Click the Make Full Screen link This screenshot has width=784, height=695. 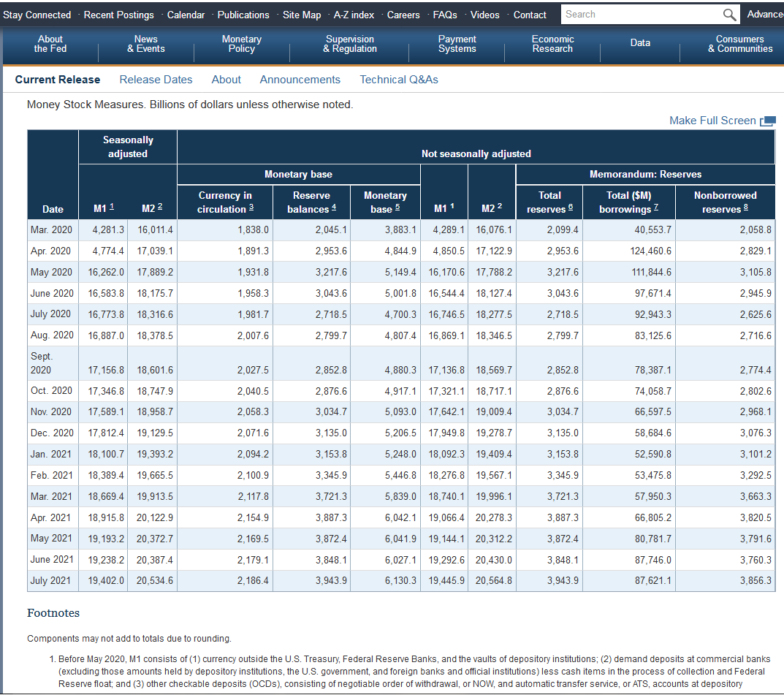pyautogui.click(x=712, y=121)
